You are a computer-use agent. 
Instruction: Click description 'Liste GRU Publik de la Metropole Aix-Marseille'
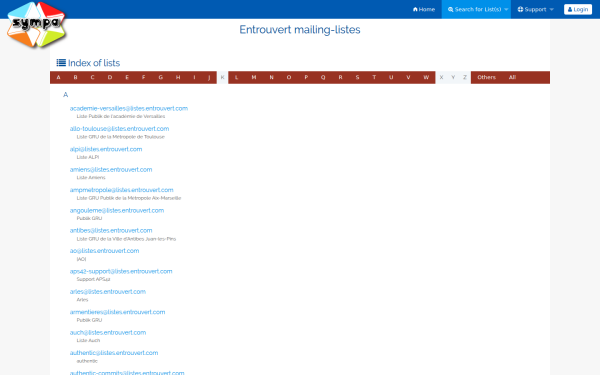tap(129, 198)
